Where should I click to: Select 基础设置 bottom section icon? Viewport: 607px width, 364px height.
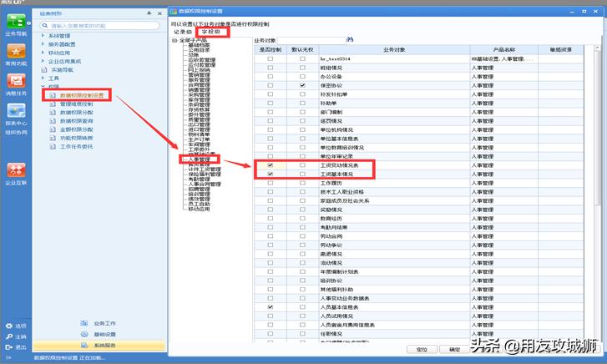(x=84, y=334)
